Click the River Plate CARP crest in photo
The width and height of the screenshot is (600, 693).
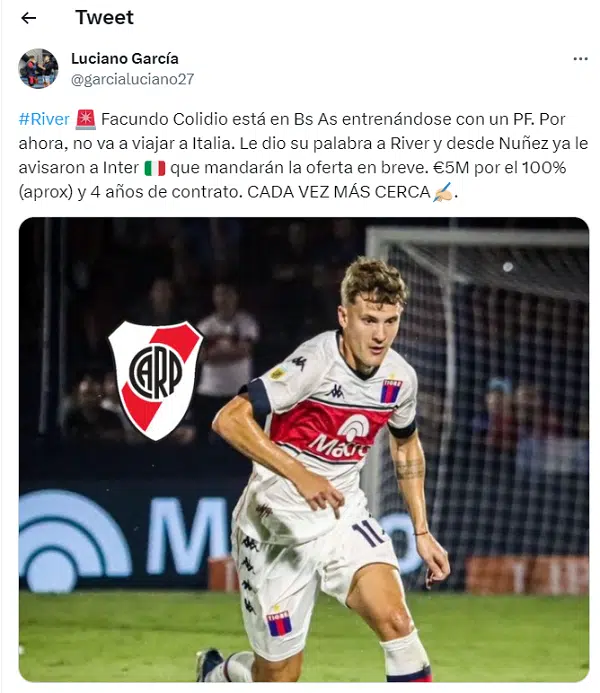tap(155, 381)
